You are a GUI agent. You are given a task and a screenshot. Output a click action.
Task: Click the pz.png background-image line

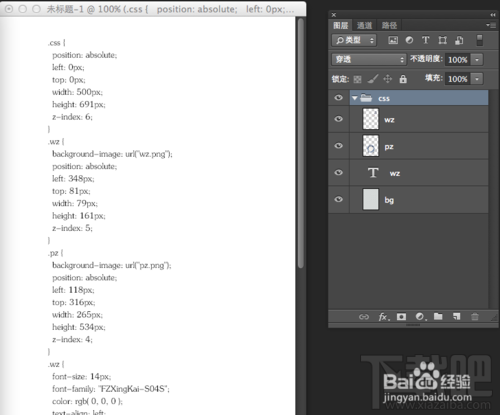112,265
